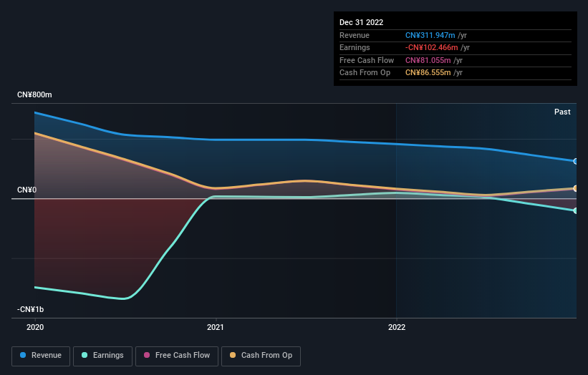Click the CN¥86.555m cash from op value

428,73
